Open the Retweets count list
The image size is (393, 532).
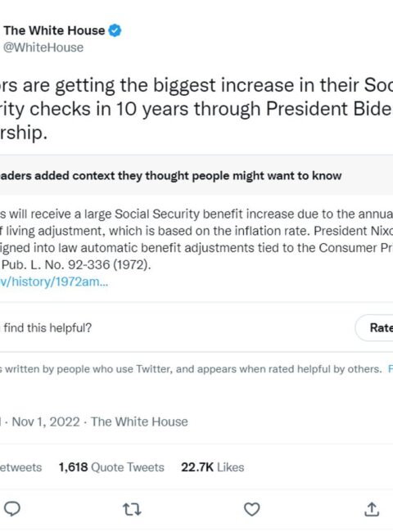click(20, 467)
